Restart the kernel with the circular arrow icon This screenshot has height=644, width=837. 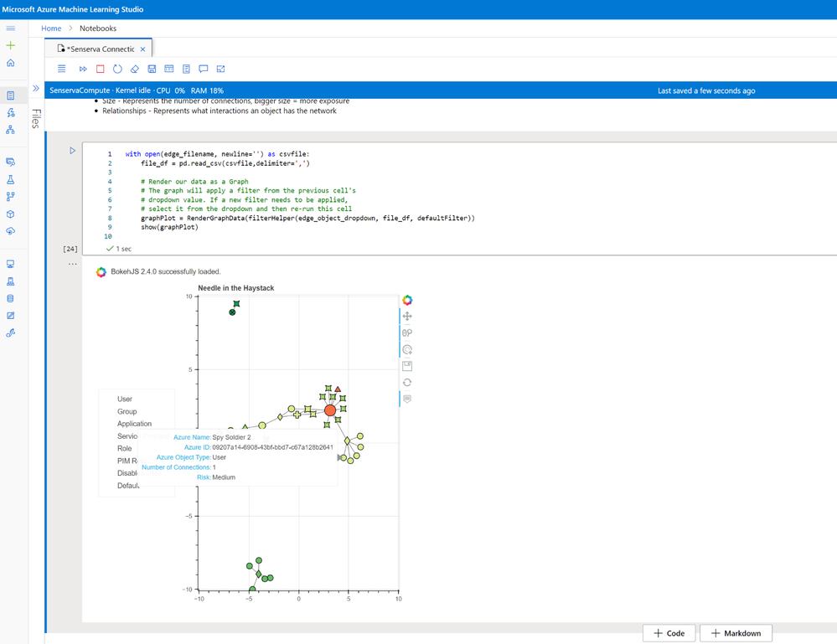[117, 70]
